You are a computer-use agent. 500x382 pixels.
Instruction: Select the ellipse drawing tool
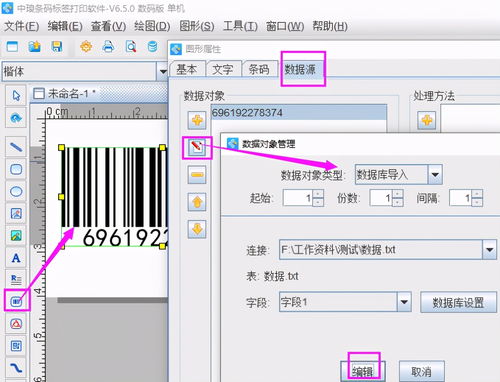tap(16, 192)
